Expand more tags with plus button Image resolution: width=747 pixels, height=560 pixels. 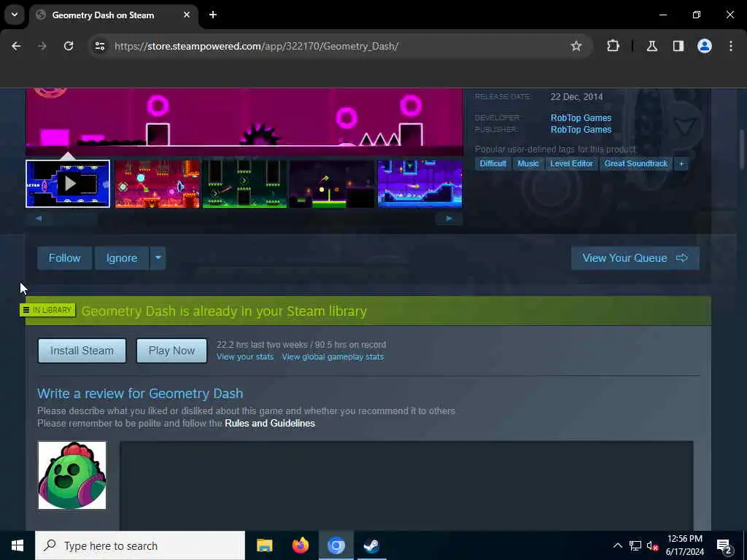coord(681,164)
